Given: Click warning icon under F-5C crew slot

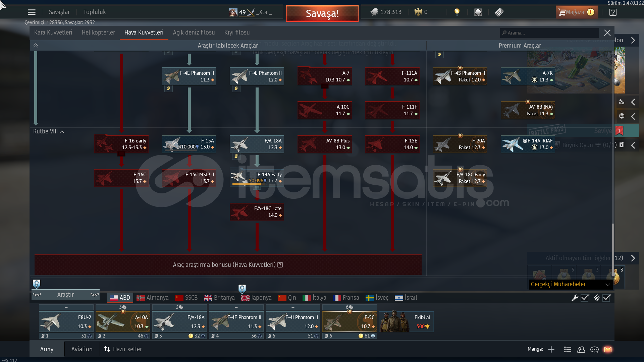Looking at the screenshot, I should [361, 336].
